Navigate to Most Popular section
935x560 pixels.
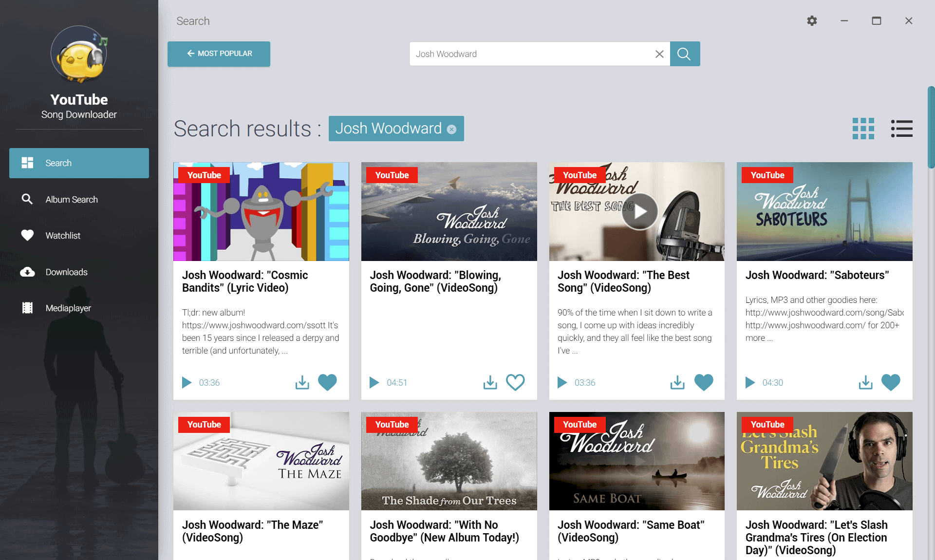point(219,54)
